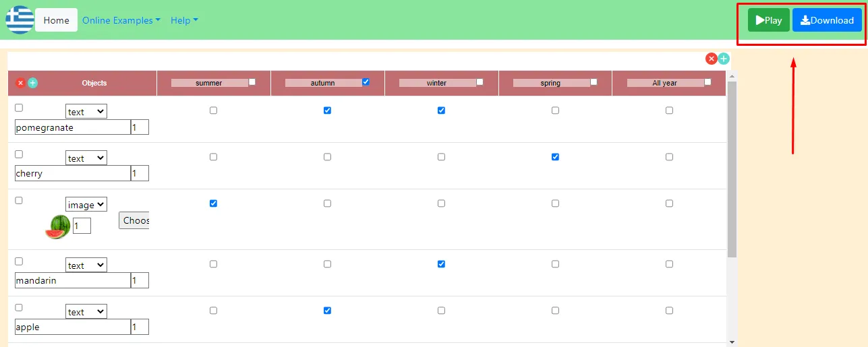Click the red remove icon in Objects header
The width and height of the screenshot is (868, 347).
20,83
